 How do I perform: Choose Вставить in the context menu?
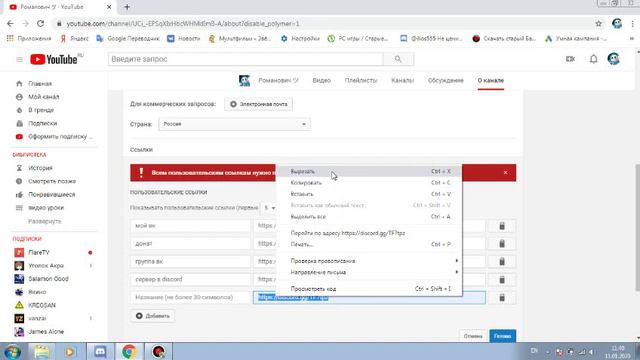pyautogui.click(x=369, y=194)
